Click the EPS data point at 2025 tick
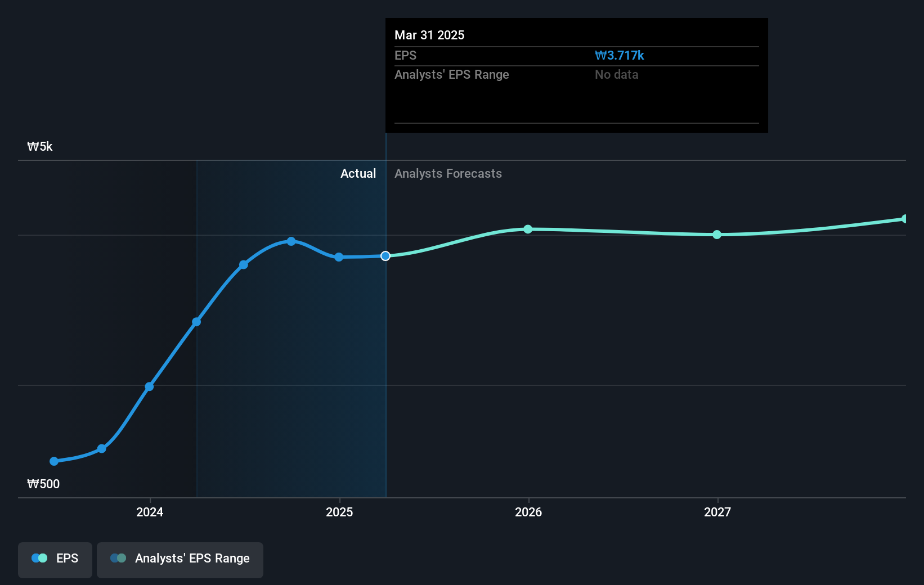 (339, 257)
